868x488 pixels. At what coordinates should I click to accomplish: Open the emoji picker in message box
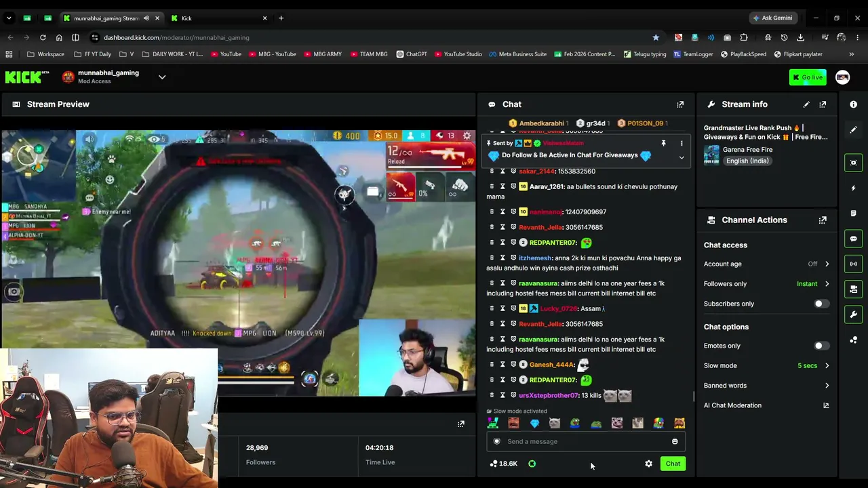675,441
